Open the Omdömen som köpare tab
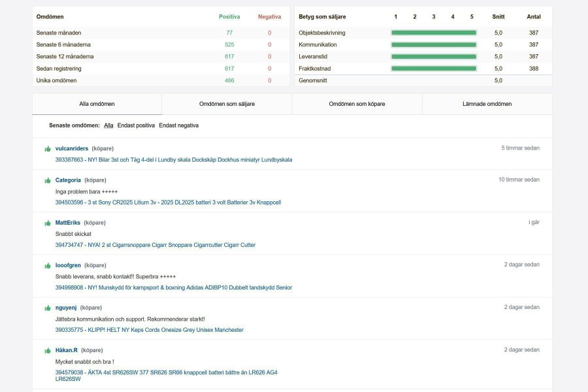Image resolution: width=588 pixels, height=392 pixels. (x=357, y=104)
